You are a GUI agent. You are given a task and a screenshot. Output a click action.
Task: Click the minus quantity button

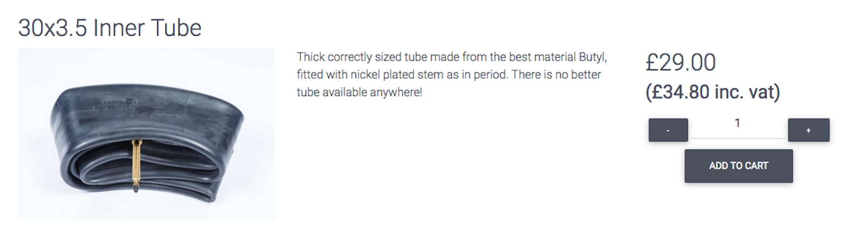668,130
